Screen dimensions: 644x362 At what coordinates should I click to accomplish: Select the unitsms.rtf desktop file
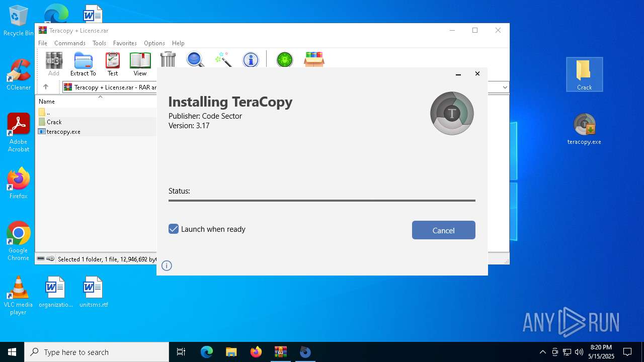pos(94,292)
